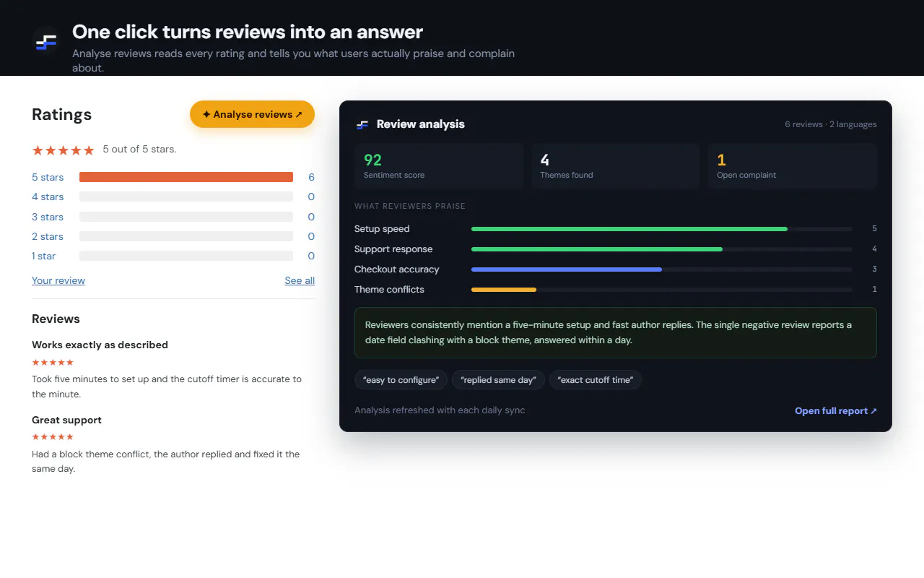Click the Support response bar
924x578 pixels.
597,249
